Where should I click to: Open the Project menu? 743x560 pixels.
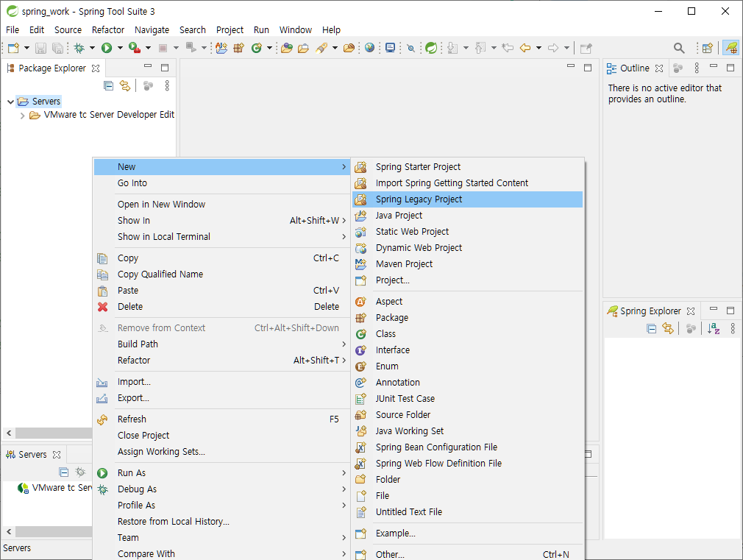coord(230,30)
